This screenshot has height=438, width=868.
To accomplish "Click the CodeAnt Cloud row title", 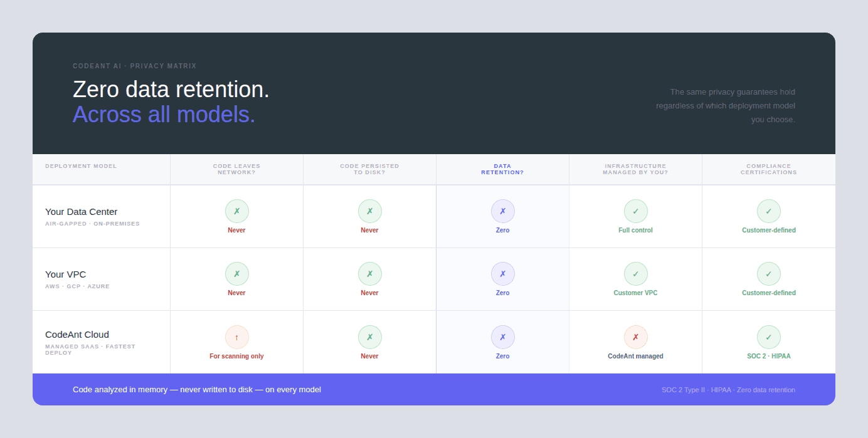I will (x=77, y=335).
